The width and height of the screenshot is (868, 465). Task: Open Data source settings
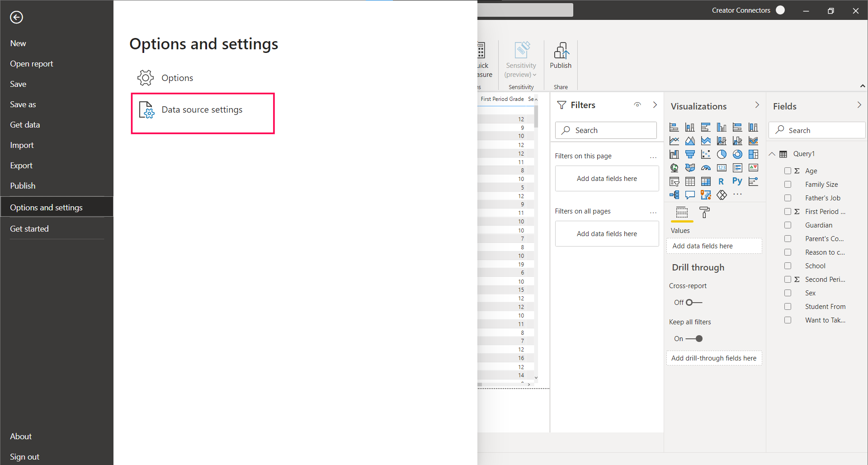point(203,110)
